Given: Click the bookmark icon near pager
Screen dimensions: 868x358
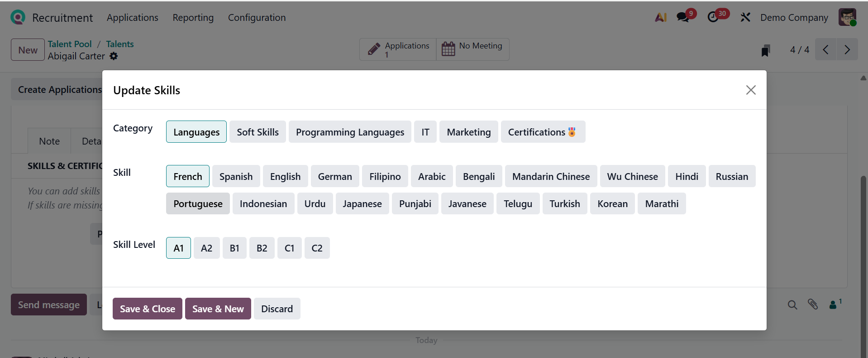Looking at the screenshot, I should [765, 50].
